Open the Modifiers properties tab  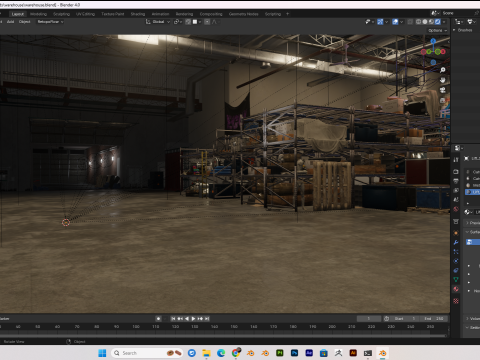(x=456, y=242)
